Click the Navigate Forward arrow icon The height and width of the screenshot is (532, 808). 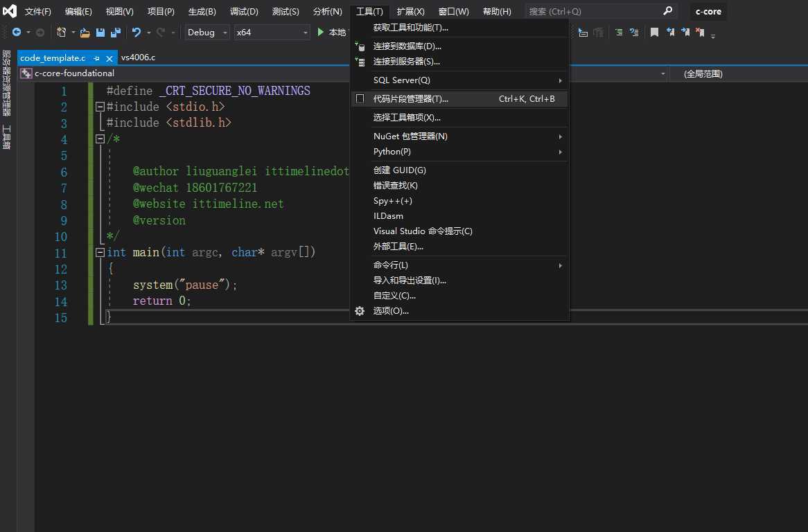click(39, 32)
